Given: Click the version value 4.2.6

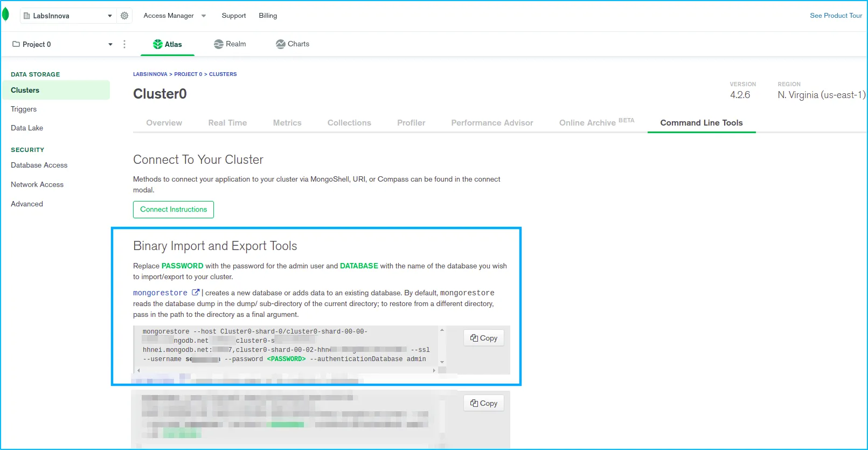Looking at the screenshot, I should (x=740, y=95).
